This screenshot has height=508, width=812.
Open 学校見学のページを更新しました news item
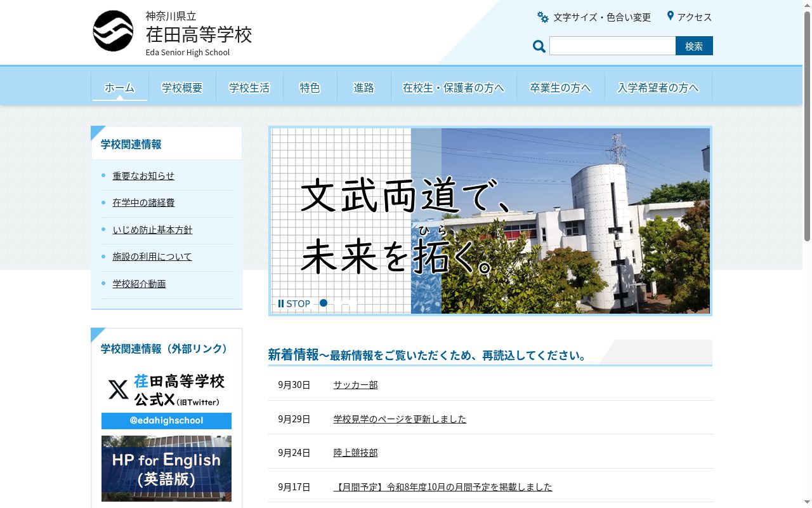tap(400, 419)
